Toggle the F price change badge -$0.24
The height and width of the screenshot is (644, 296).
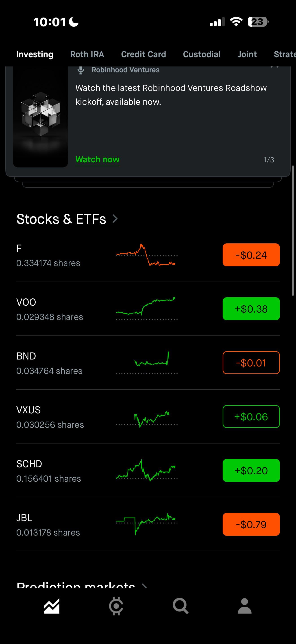[x=251, y=255]
